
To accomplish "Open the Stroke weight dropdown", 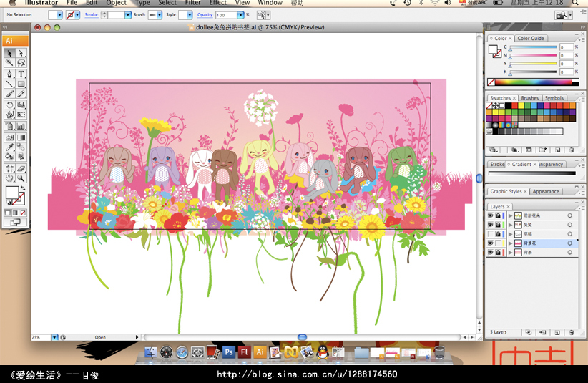I will click(128, 15).
